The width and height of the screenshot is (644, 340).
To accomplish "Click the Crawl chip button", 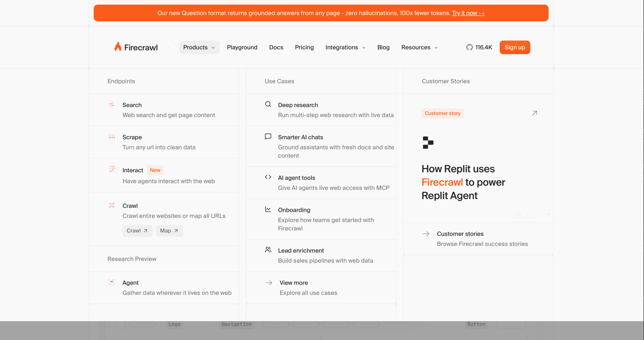I will 137,231.
